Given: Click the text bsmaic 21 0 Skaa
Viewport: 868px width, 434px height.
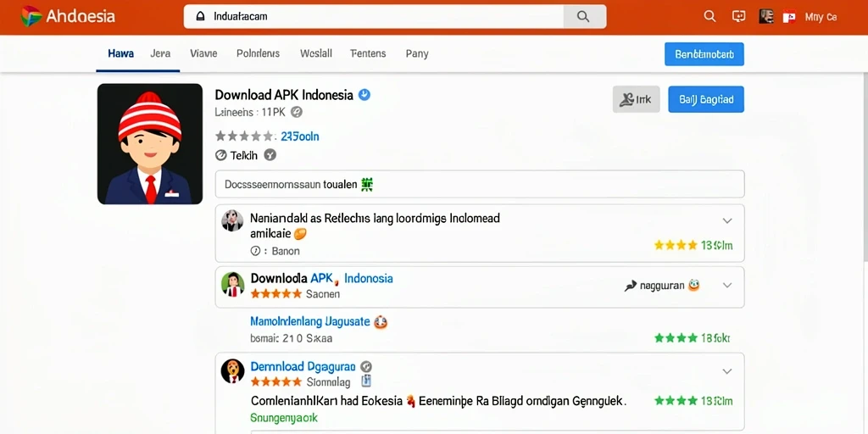Looking at the screenshot, I should (292, 338).
